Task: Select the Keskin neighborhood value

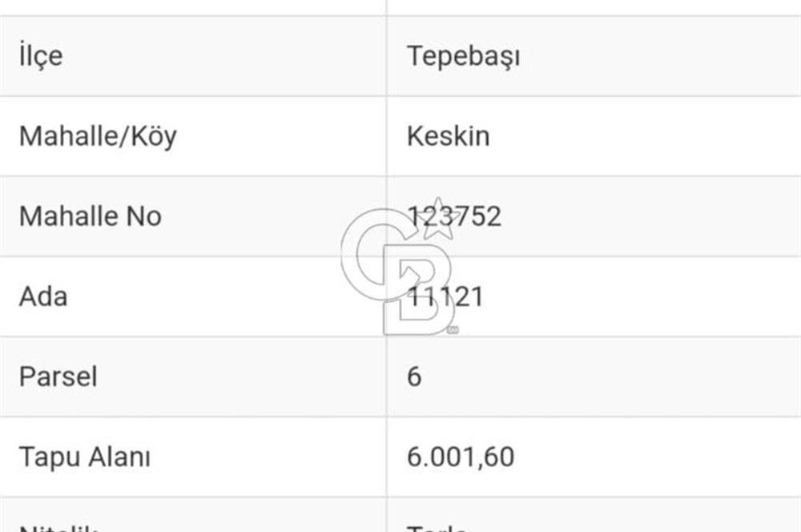Action: (448, 136)
